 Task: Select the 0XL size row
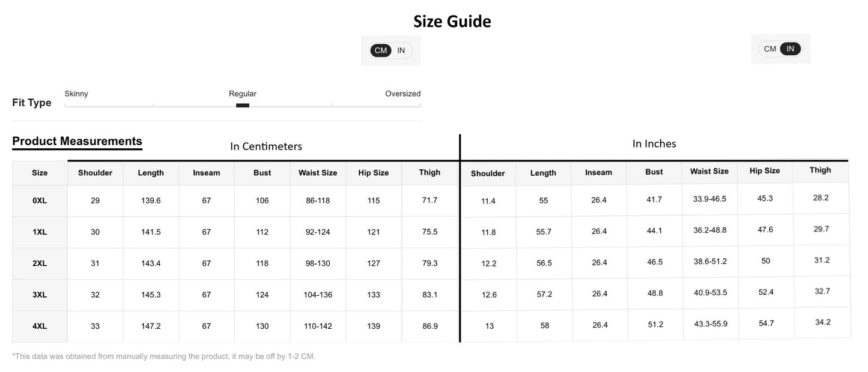(x=39, y=200)
